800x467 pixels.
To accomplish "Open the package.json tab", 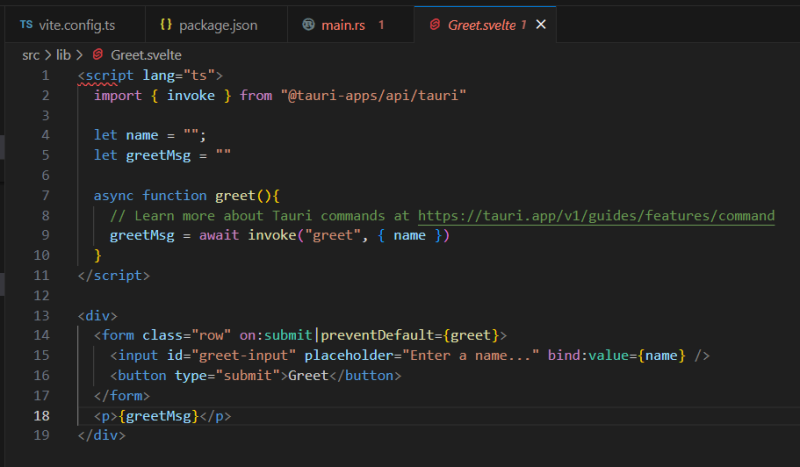I will click(x=217, y=24).
